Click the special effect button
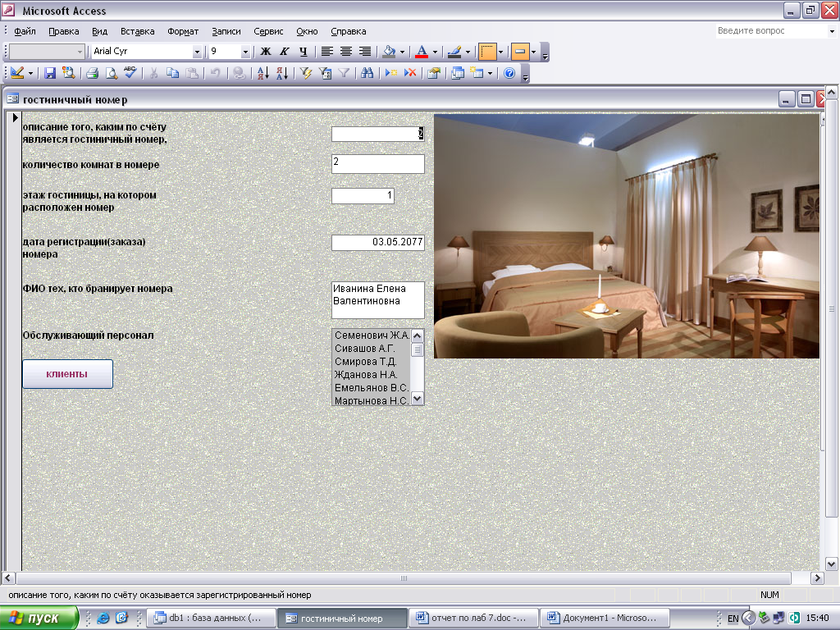Screen dimensions: 840x630 click(519, 52)
